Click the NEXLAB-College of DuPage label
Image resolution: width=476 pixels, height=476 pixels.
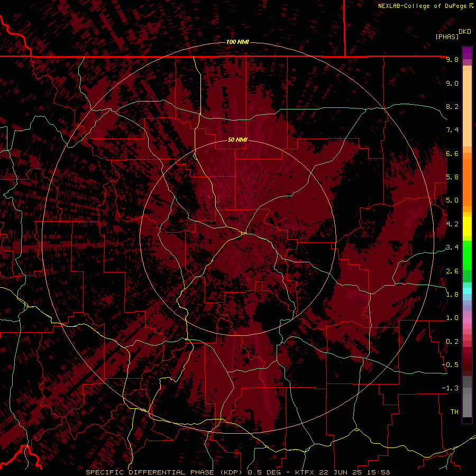coord(422,6)
